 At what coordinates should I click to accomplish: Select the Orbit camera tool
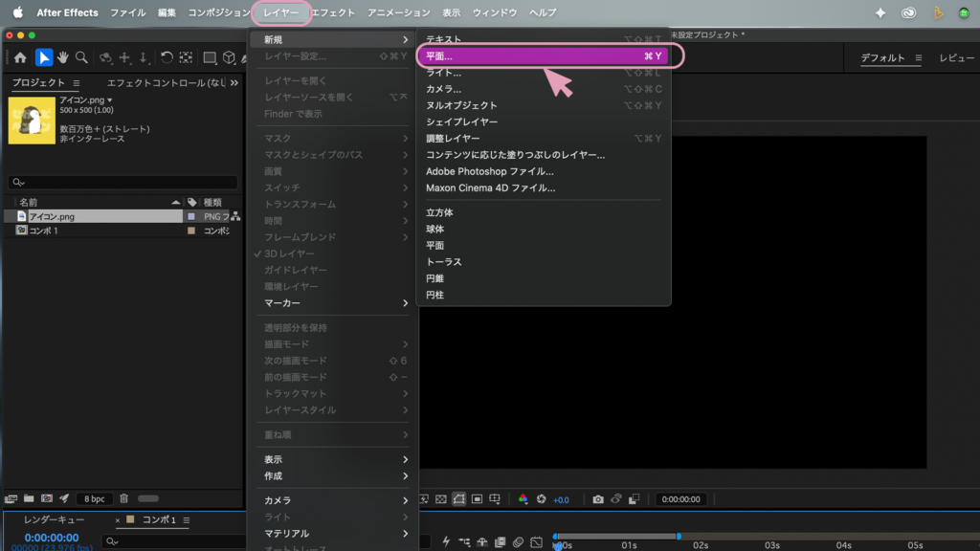pyautogui.click(x=105, y=58)
